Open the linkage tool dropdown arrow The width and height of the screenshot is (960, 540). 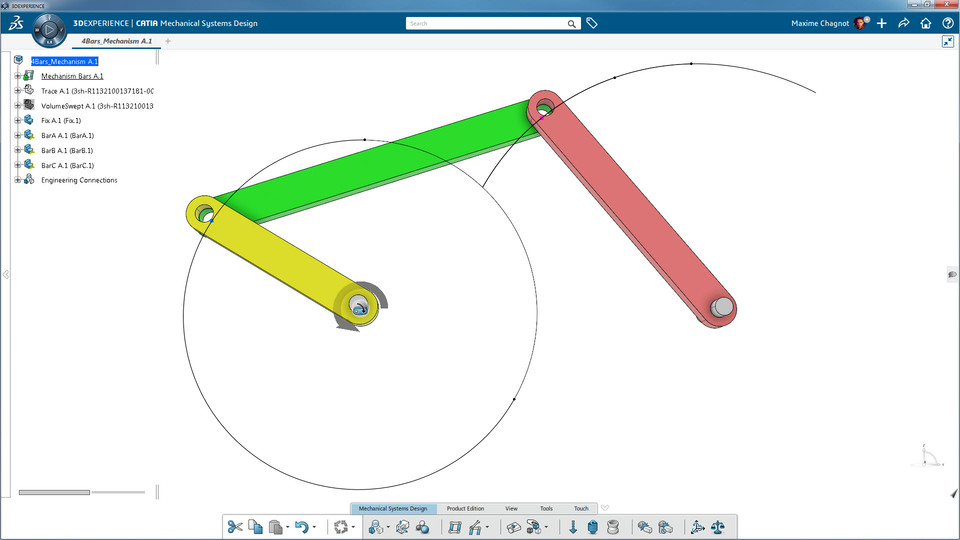tap(487, 527)
